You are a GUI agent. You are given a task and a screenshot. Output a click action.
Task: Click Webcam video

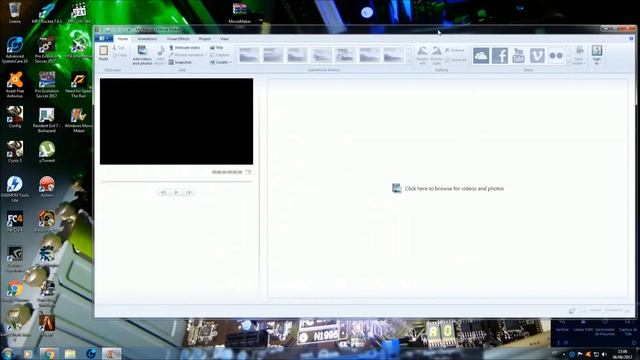coord(184,48)
